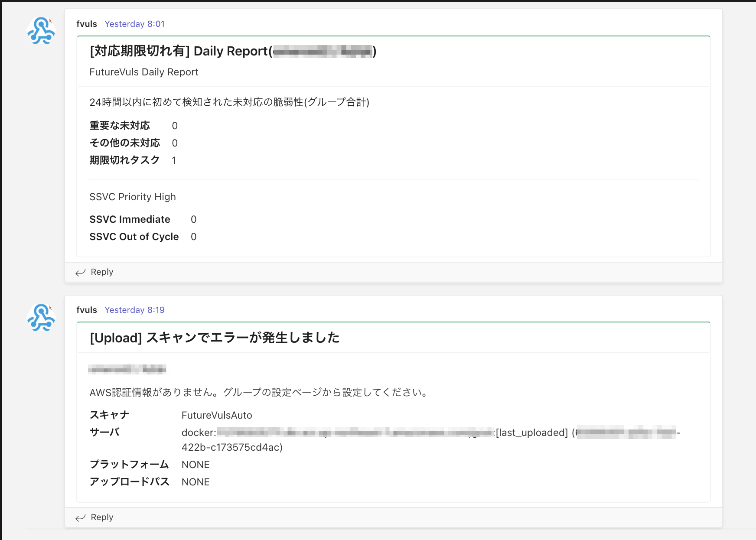The width and height of the screenshot is (756, 540).
Task: Click the [Upload] スキャンでエラーが発生しました title
Action: click(x=215, y=338)
